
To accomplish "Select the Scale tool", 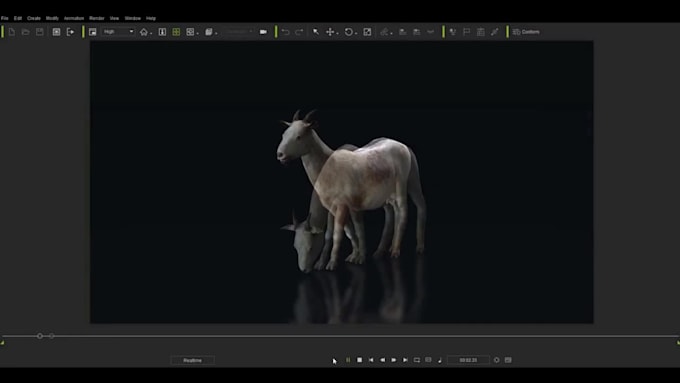I will click(367, 32).
